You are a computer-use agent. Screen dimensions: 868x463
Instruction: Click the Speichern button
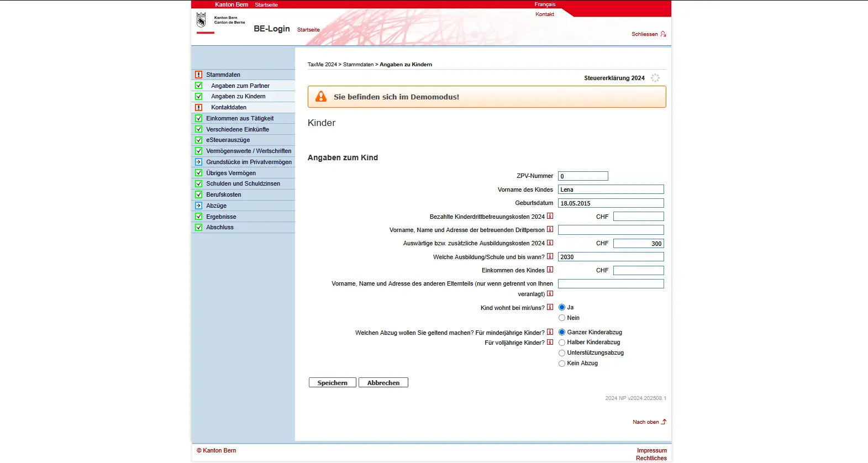click(x=333, y=382)
